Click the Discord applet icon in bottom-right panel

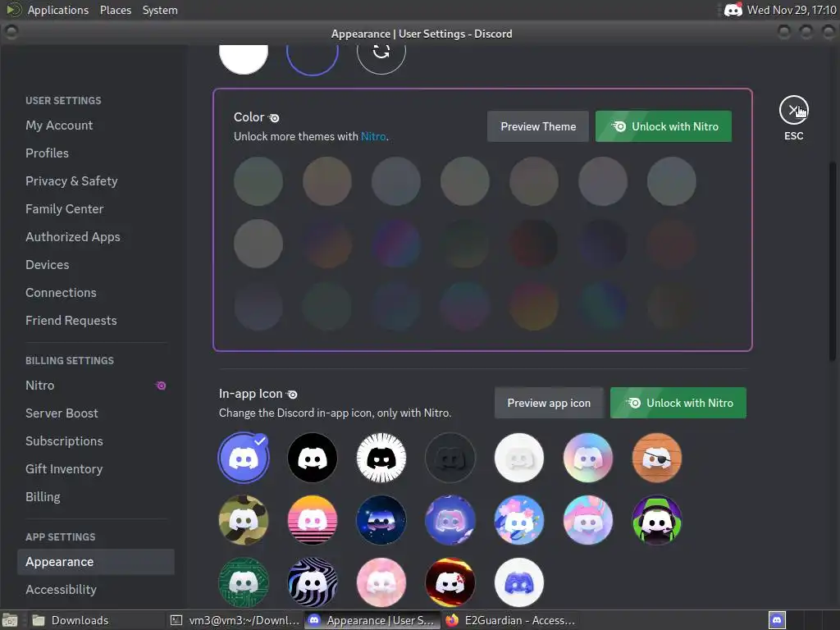777,620
